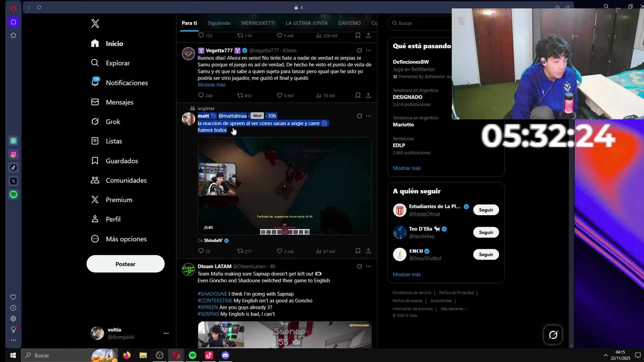The height and width of the screenshot is (362, 644).
Task: Open Opera bookmarks star in sidebar
Action: [x=13, y=35]
